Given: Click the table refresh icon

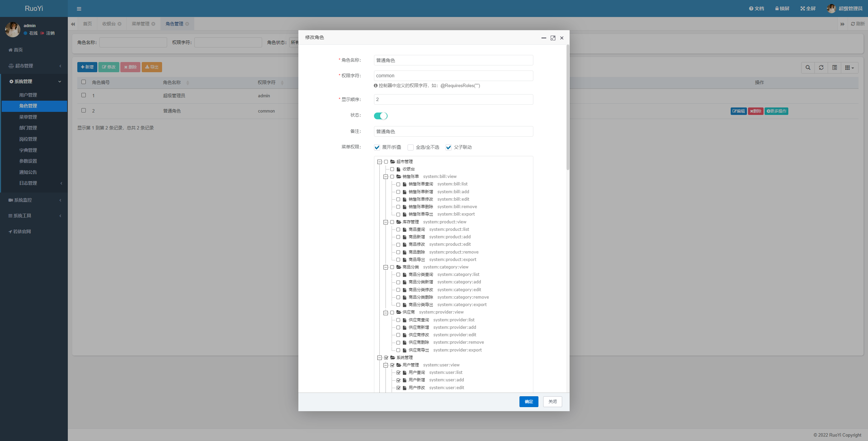Looking at the screenshot, I should coord(821,67).
